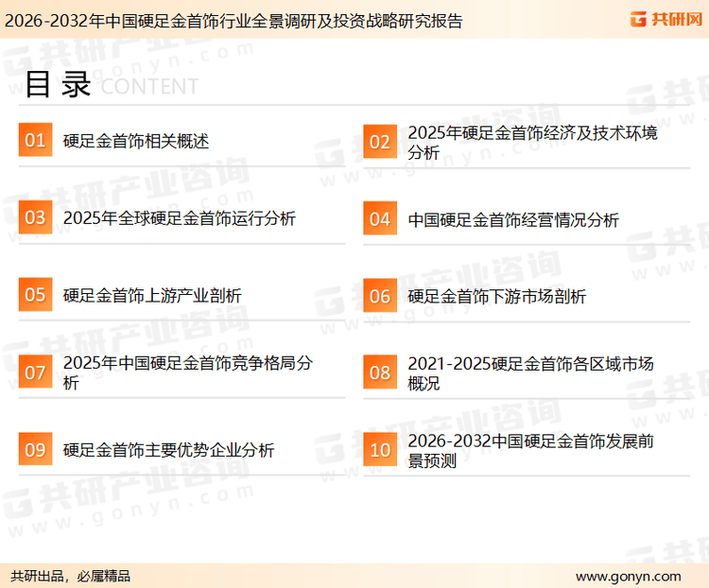Select the 04 chapter number badge

click(380, 219)
